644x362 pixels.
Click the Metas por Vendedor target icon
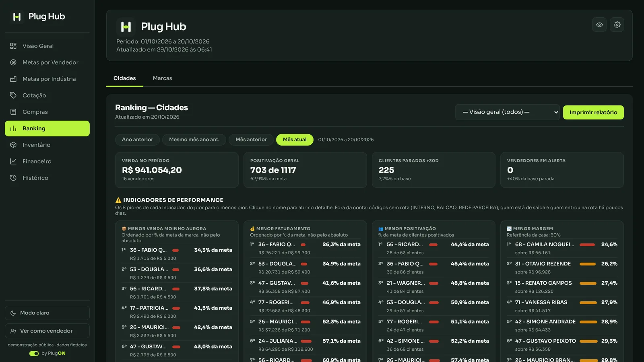13,62
